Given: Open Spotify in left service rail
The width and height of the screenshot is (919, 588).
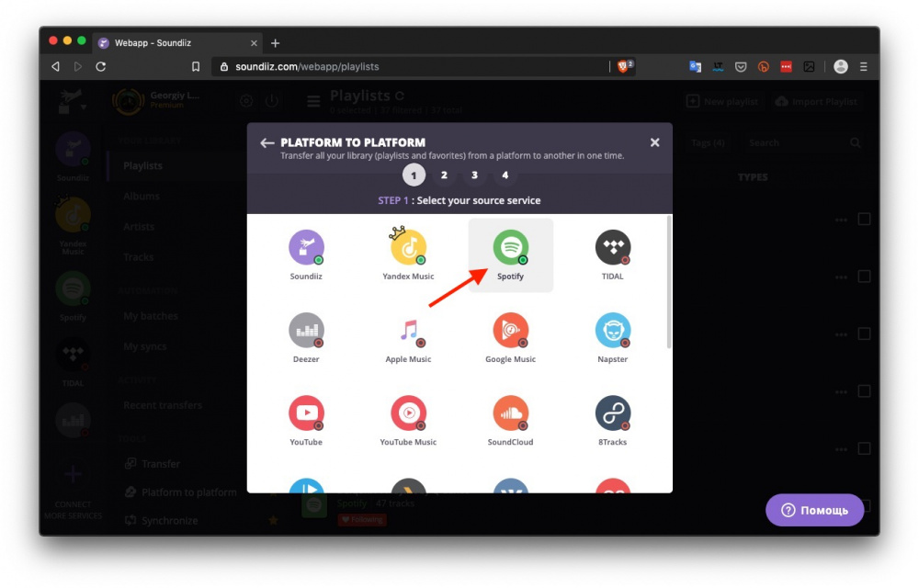Looking at the screenshot, I should pos(73,296).
